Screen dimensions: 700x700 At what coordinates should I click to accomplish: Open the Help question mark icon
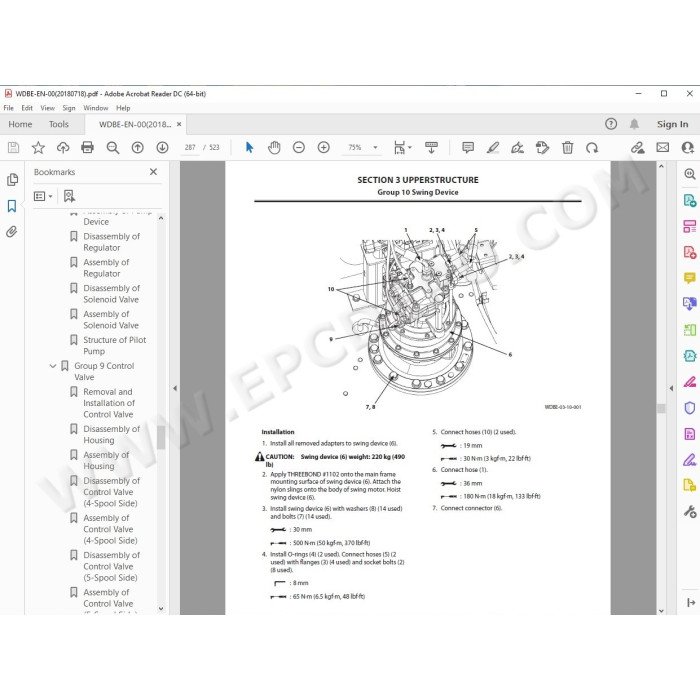611,124
